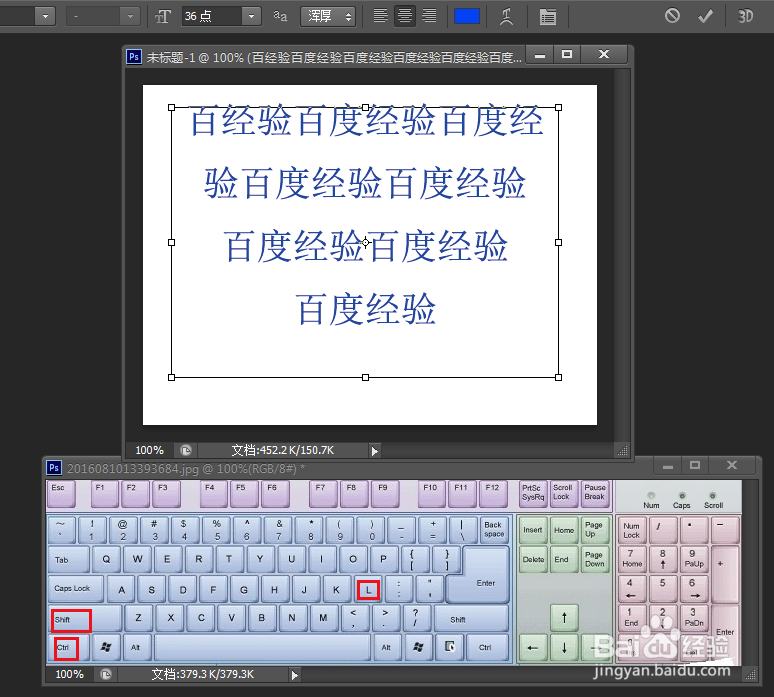
Task: Click the bottom-left text box handle
Action: click(x=171, y=377)
